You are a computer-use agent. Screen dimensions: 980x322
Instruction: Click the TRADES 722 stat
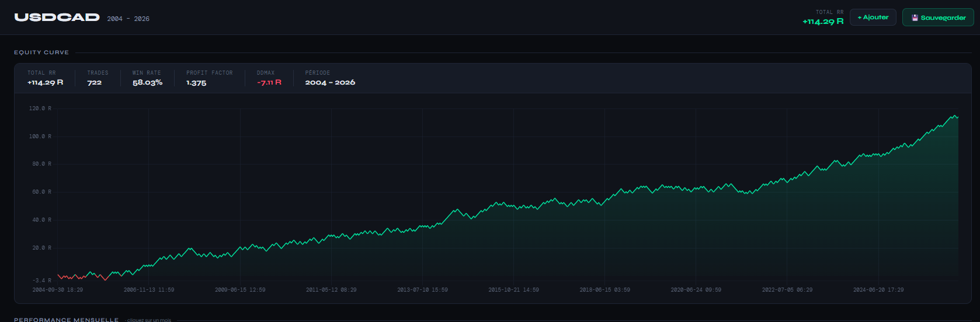pyautogui.click(x=98, y=78)
